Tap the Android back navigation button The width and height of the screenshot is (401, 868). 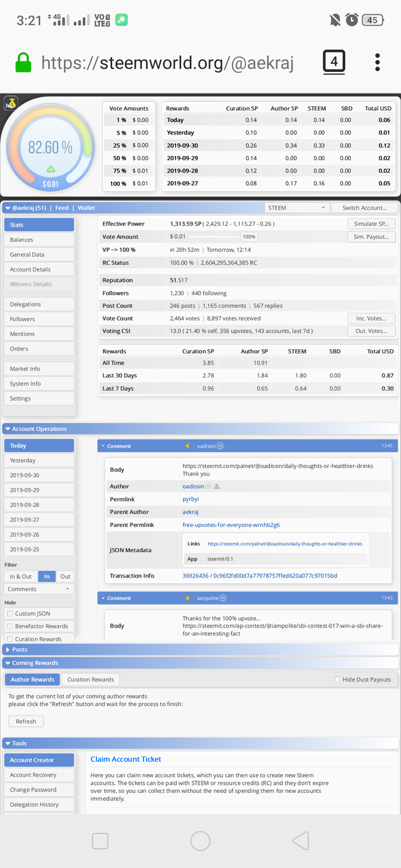[301, 840]
